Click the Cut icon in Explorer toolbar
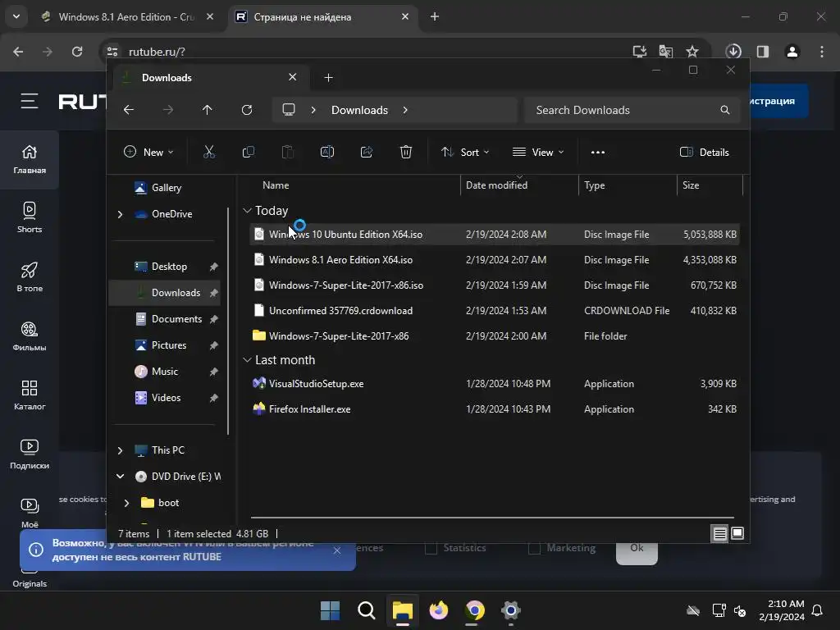This screenshot has width=840, height=630. click(209, 152)
